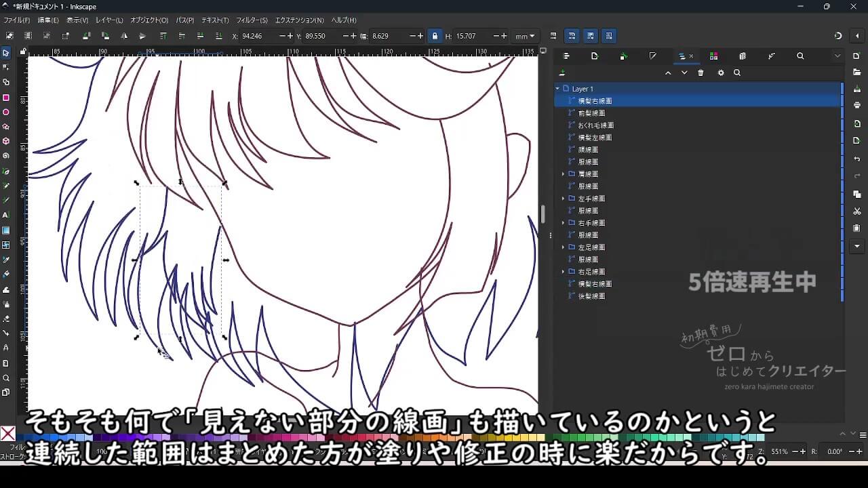This screenshot has height=488, width=868.
Task: Pick the Rectangle tool in toolbox
Action: pos(6,97)
